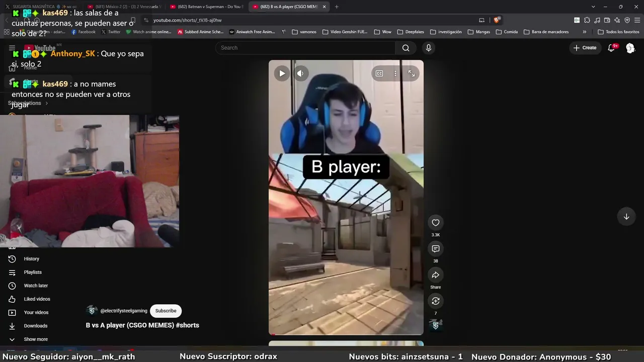Toggle closed captions on the Short
Image resolution: width=644 pixels, height=362 pixels.
point(379,73)
